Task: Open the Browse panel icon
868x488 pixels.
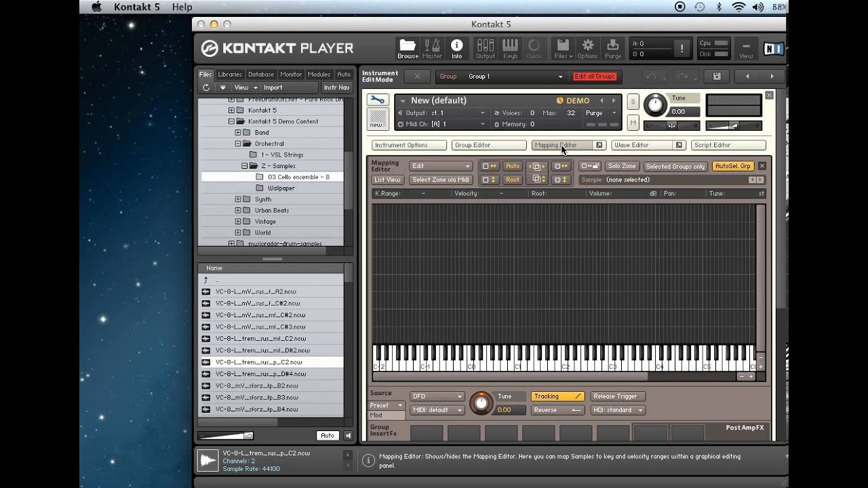Action: 408,48
